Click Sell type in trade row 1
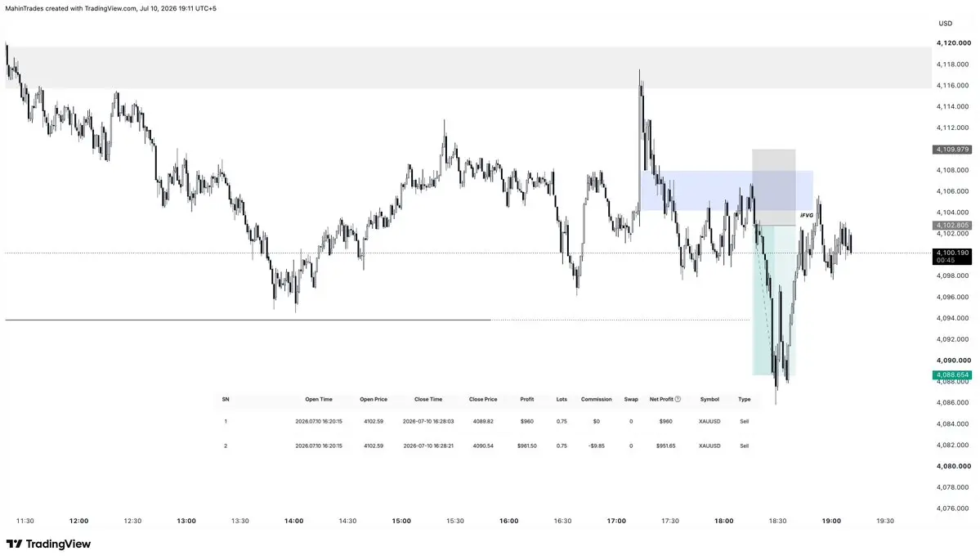 tap(745, 421)
